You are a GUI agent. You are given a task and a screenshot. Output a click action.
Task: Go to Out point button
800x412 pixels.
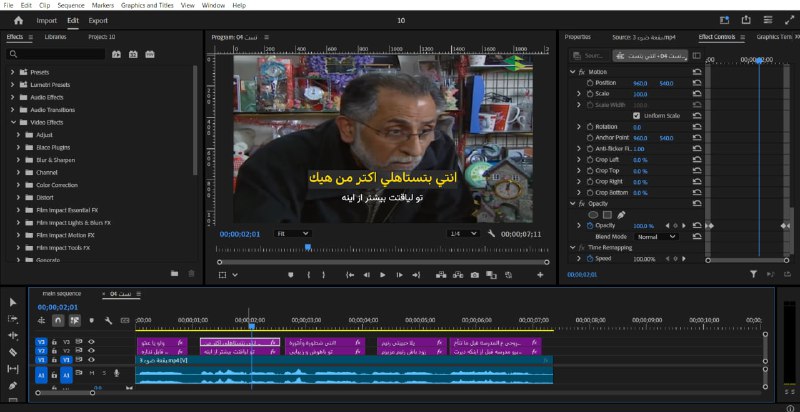point(416,275)
